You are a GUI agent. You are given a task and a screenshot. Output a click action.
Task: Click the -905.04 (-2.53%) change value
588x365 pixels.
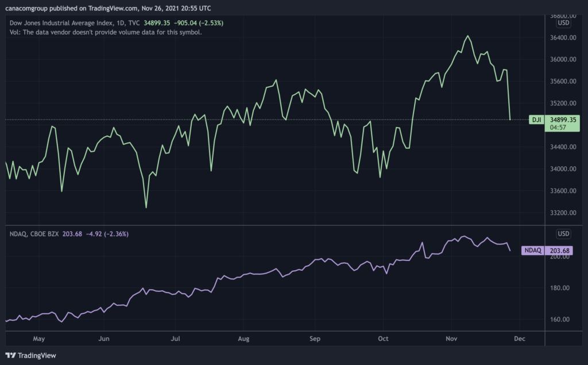tap(198, 23)
